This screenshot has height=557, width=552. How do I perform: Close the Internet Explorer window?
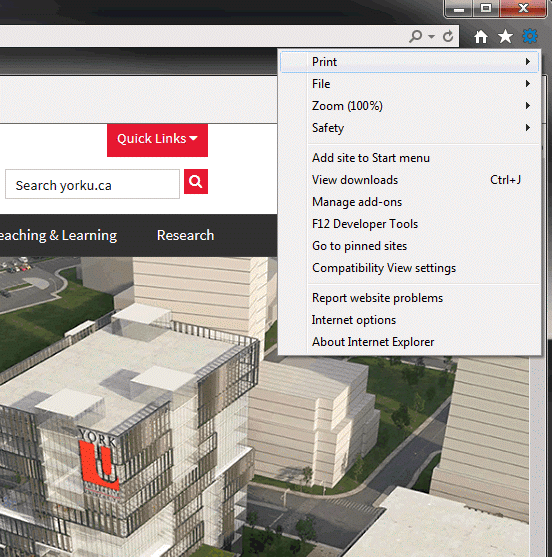[523, 9]
